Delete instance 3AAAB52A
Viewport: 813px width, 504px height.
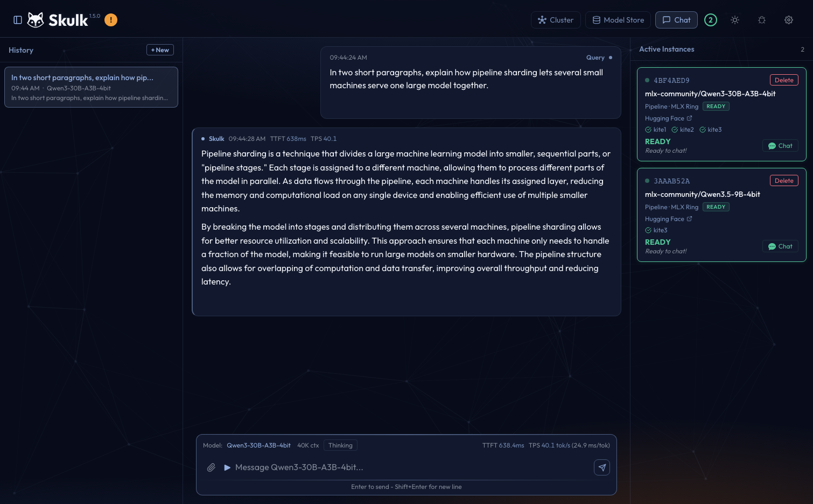point(784,181)
